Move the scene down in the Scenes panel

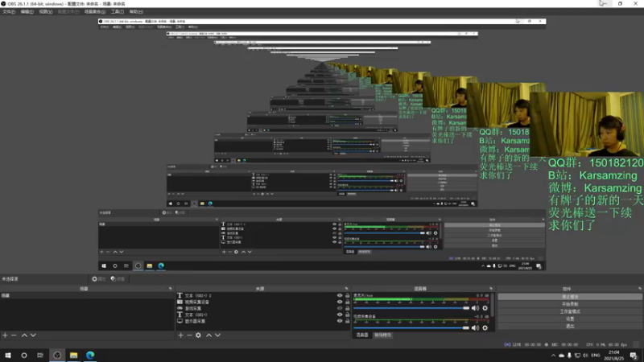pyautogui.click(x=33, y=335)
